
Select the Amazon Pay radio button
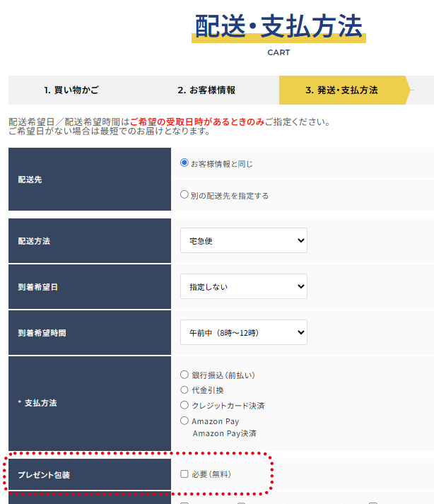point(184,421)
